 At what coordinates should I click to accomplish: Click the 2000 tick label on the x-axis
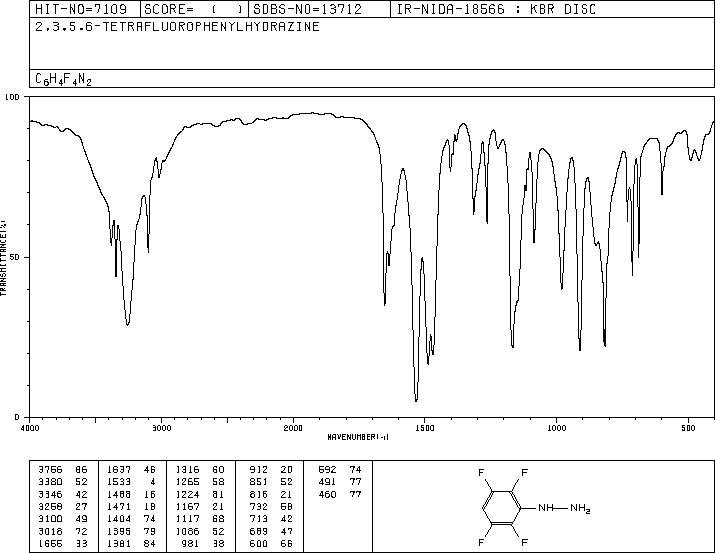click(x=293, y=428)
